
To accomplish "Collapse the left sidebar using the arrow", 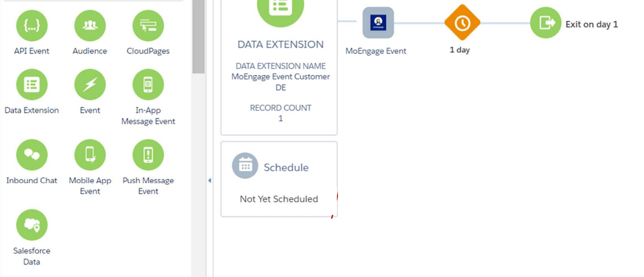I will click(x=209, y=180).
